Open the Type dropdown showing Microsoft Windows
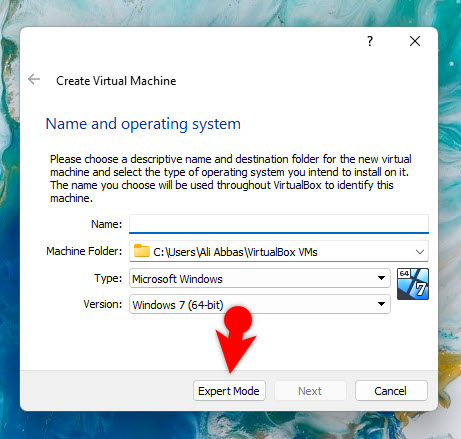The height and width of the screenshot is (439, 461). pyautogui.click(x=260, y=278)
